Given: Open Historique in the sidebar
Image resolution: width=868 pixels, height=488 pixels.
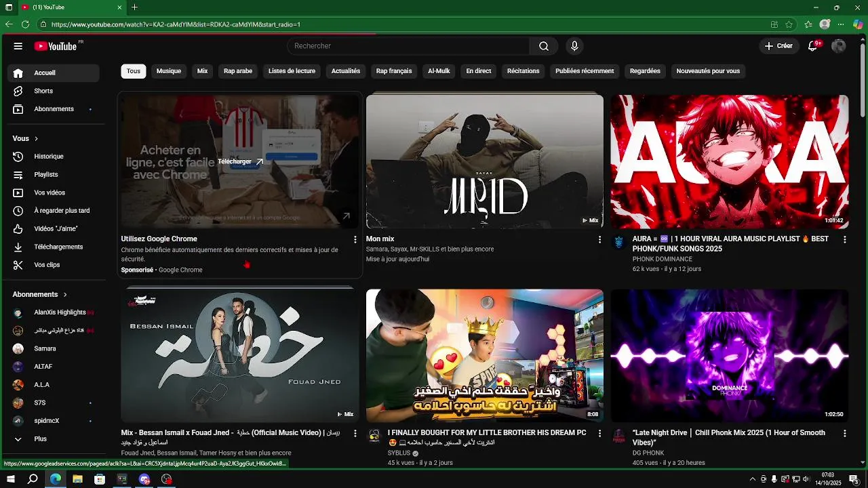Looking at the screenshot, I should click(54, 157).
